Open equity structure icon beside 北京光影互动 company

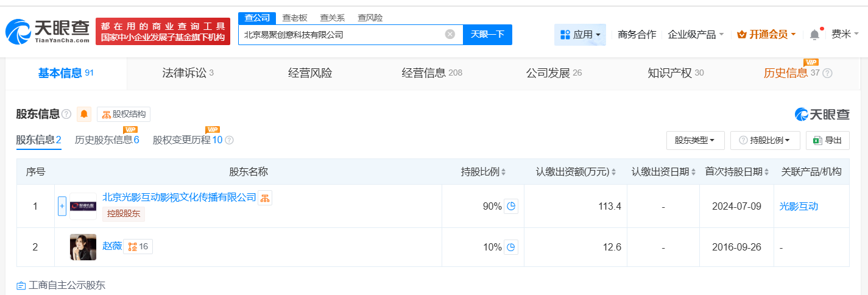(264, 197)
